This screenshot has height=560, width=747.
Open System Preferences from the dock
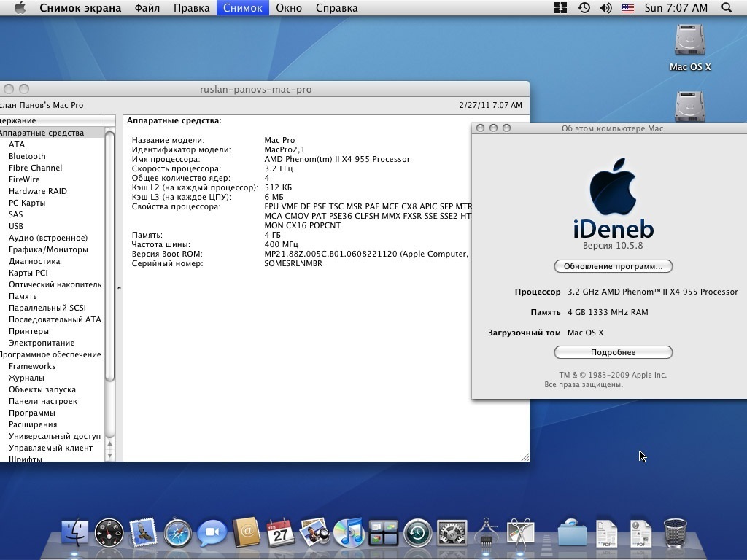452,534
